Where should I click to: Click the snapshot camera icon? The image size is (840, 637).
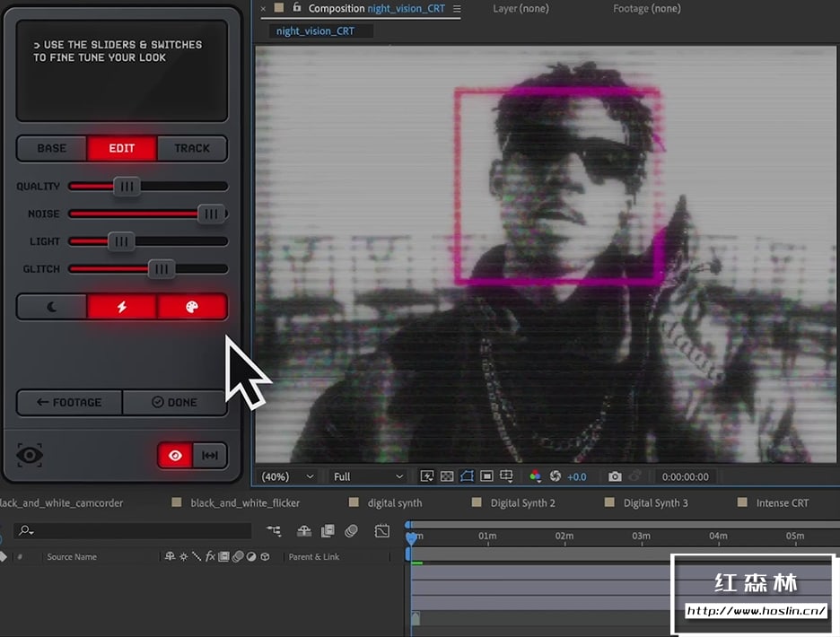(615, 476)
